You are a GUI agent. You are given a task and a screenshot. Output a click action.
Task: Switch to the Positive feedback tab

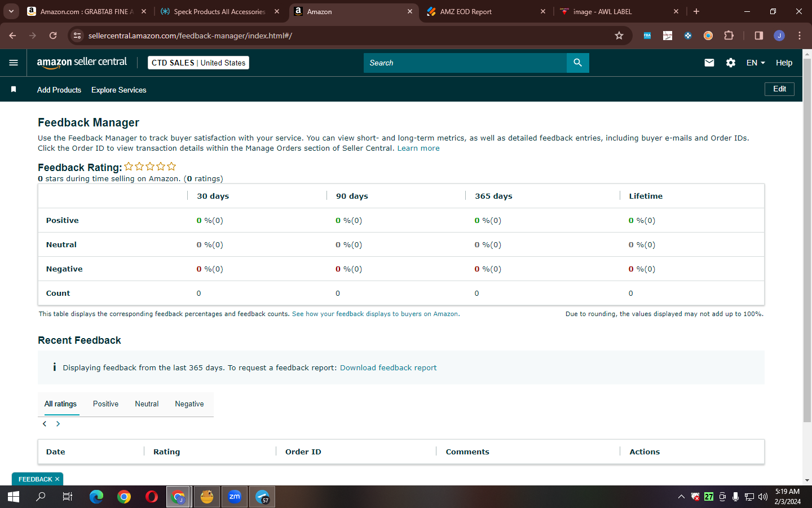coord(105,404)
